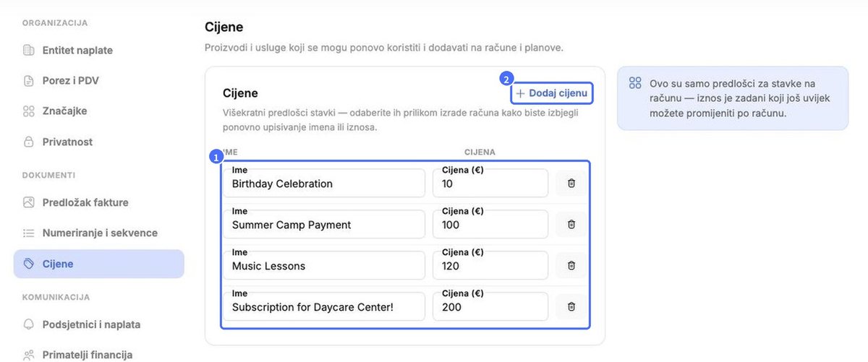Image resolution: width=868 pixels, height=362 pixels.
Task: Click the Entitet naplate sidebar icon
Action: [x=29, y=51]
